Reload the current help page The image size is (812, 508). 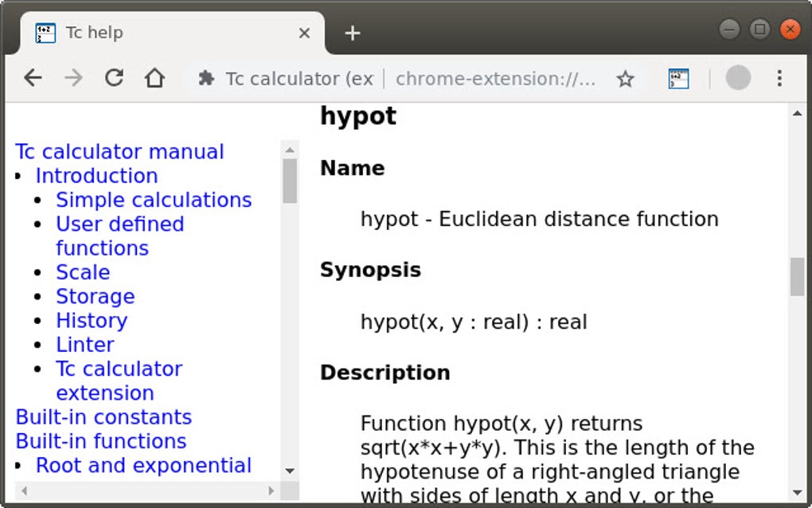pos(114,78)
